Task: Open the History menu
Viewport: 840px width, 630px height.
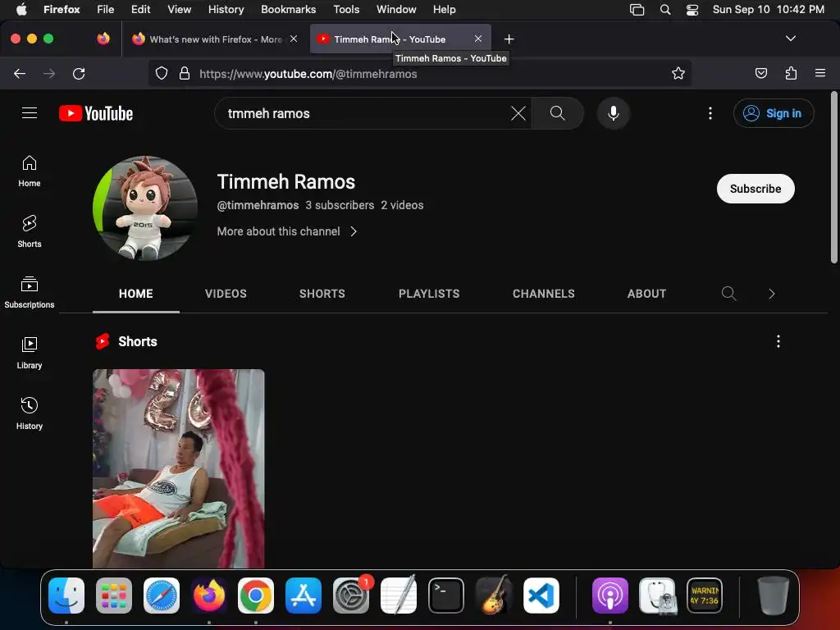Action: point(226,9)
